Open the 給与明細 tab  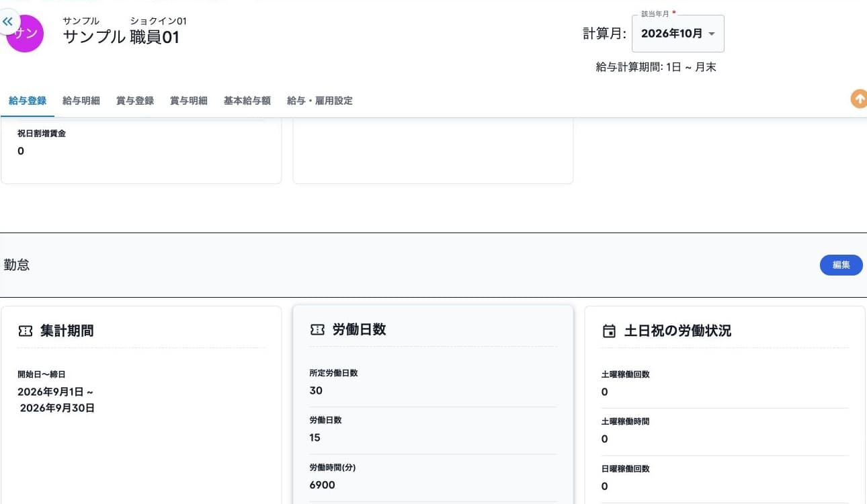point(81,101)
